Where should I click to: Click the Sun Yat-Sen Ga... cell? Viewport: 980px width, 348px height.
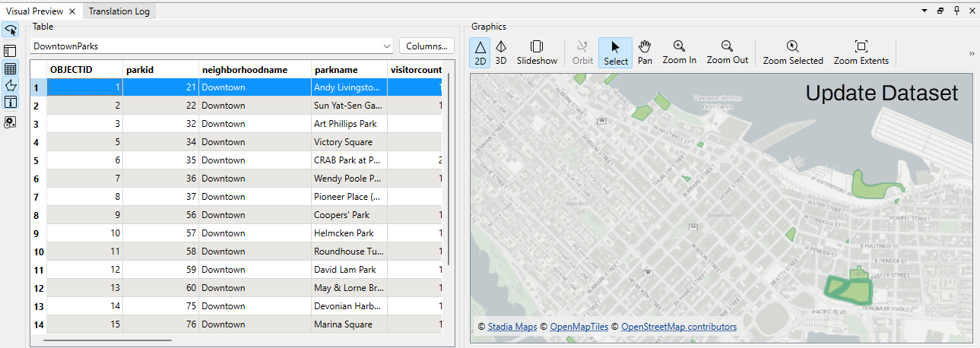coord(349,106)
